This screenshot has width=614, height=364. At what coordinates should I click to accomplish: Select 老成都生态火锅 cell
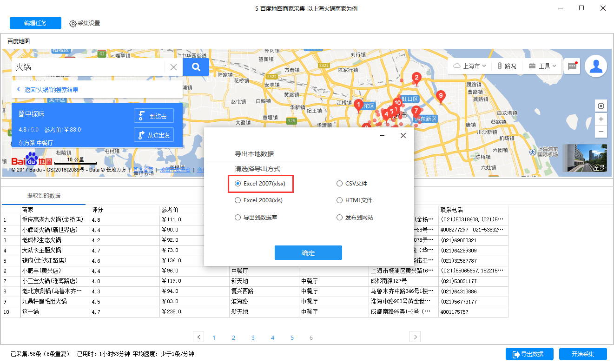coord(55,240)
